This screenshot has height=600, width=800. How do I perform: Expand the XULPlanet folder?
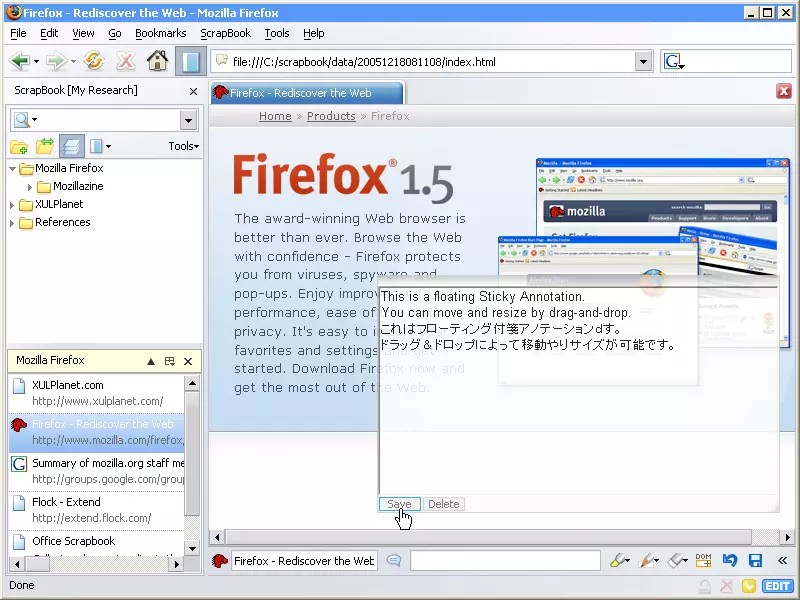point(12,205)
